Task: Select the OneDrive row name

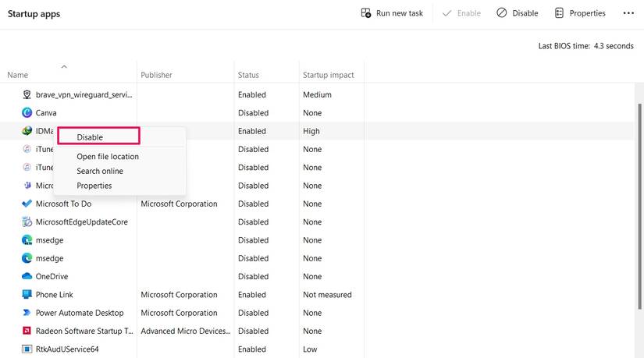Action: point(52,276)
